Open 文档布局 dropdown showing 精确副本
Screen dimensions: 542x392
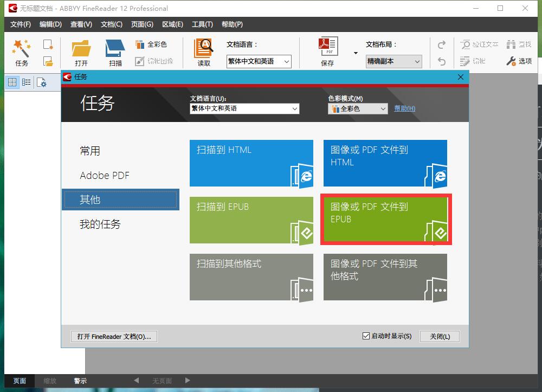(393, 61)
